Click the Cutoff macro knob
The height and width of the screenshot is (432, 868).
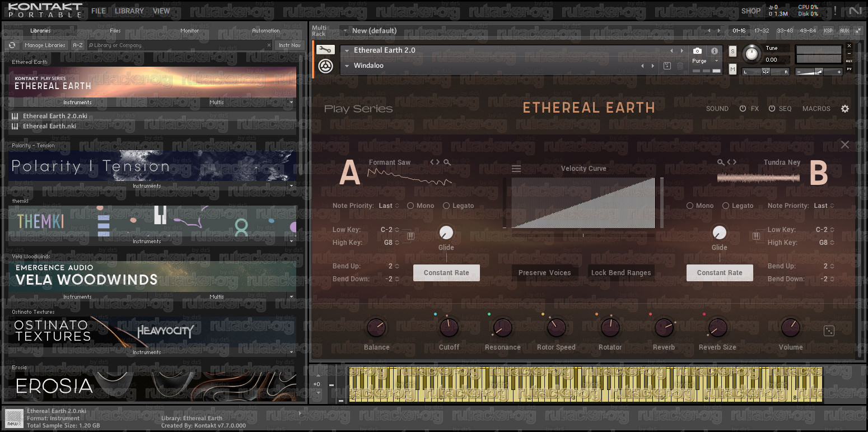click(449, 327)
